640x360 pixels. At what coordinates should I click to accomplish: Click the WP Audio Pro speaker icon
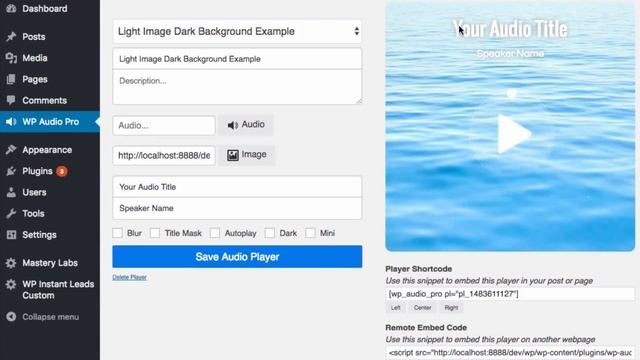pos(11,122)
